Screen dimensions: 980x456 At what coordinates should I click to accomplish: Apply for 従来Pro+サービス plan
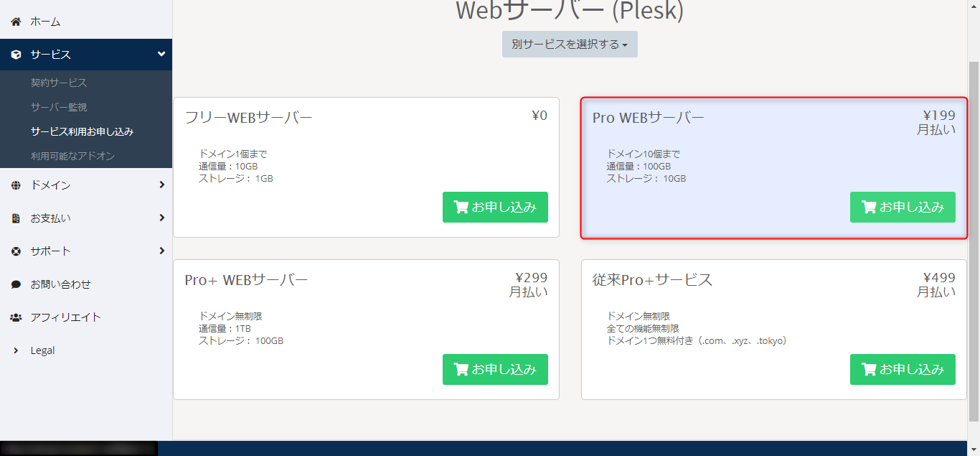click(x=903, y=369)
